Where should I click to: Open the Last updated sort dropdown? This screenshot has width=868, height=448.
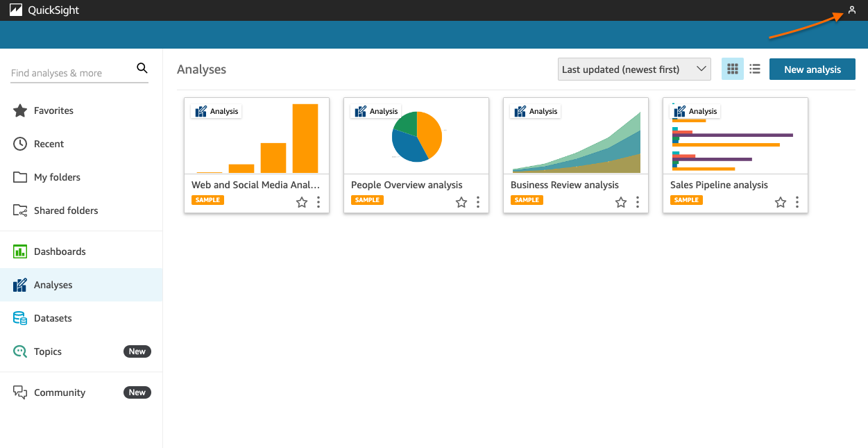(x=634, y=69)
